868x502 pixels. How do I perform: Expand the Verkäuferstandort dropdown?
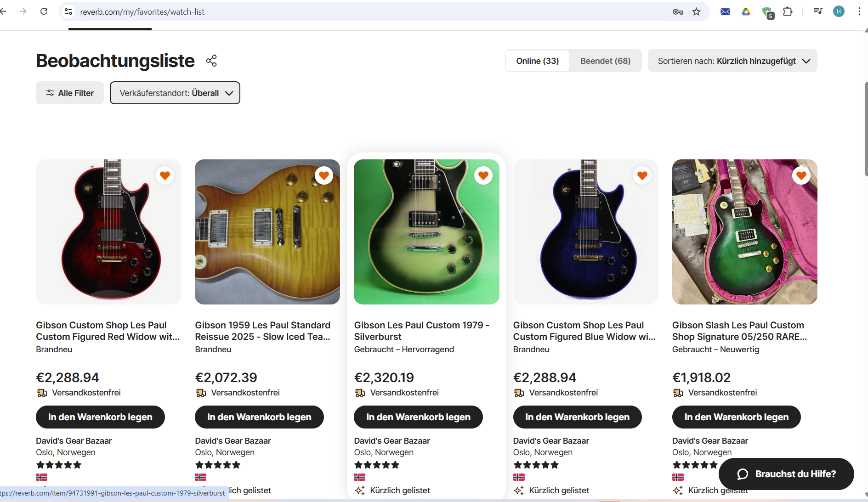tap(175, 93)
